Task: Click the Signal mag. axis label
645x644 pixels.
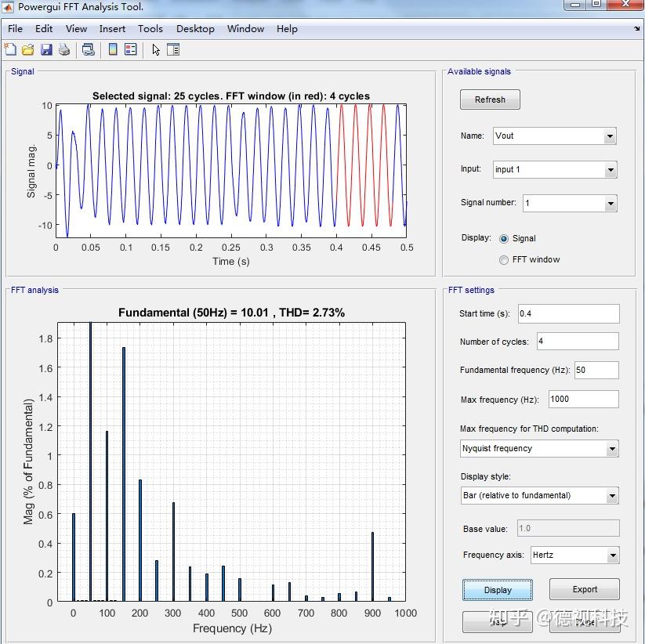Action: (31, 171)
